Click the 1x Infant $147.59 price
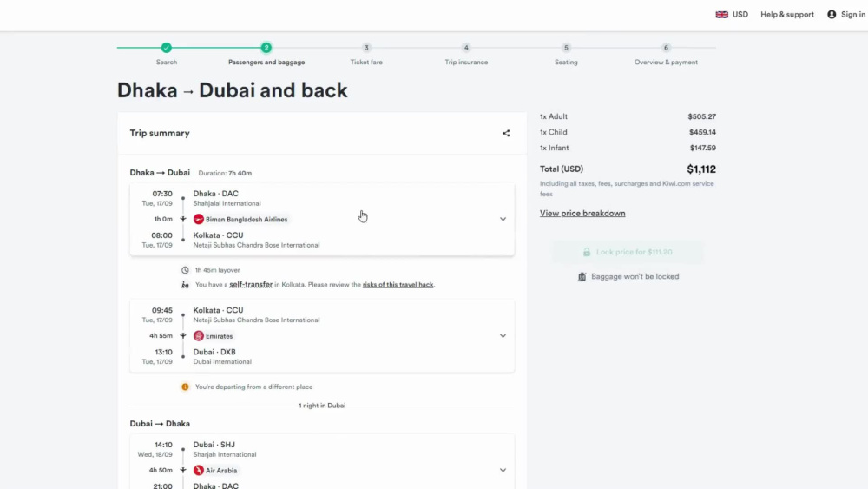 click(x=702, y=148)
